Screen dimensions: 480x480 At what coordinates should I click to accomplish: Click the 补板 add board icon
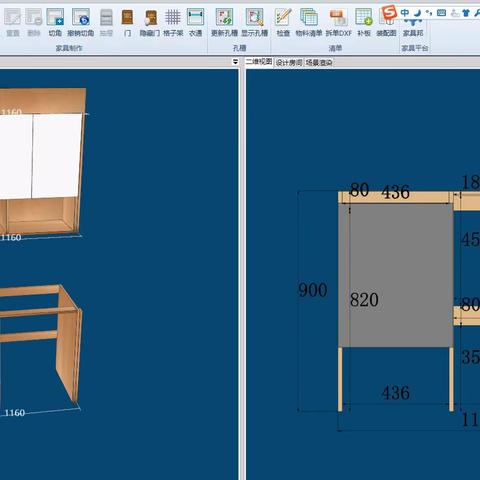[364, 22]
